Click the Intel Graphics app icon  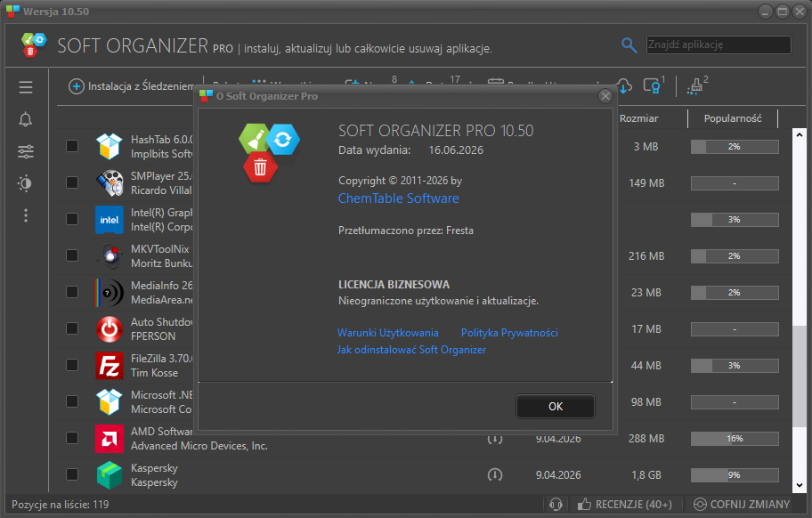click(x=110, y=220)
